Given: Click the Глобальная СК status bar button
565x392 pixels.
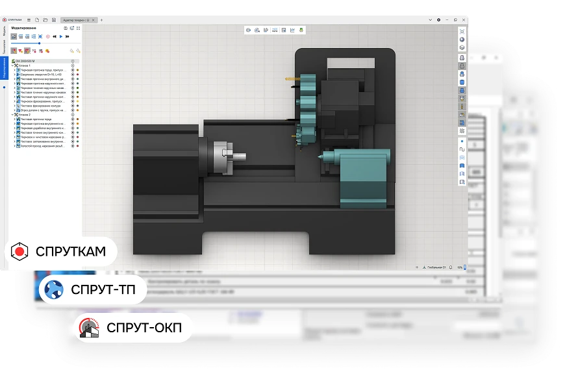Looking at the screenshot, I should pyautogui.click(x=434, y=267).
